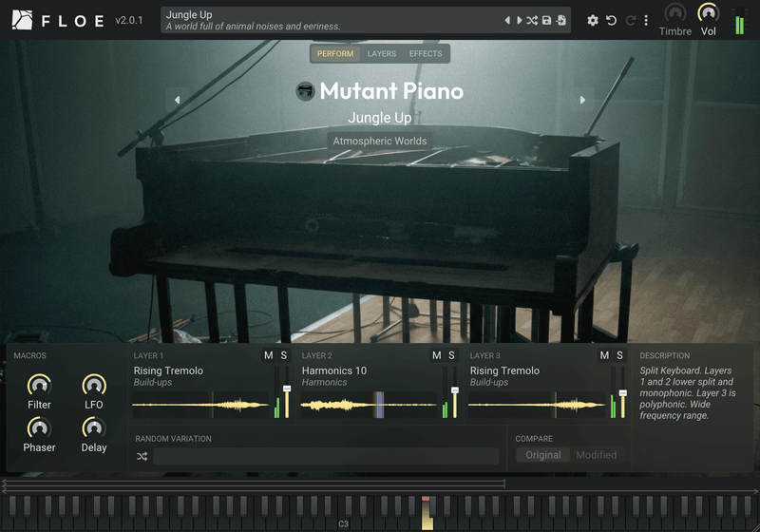
Task: Click the master output level meter
Action: [740, 20]
